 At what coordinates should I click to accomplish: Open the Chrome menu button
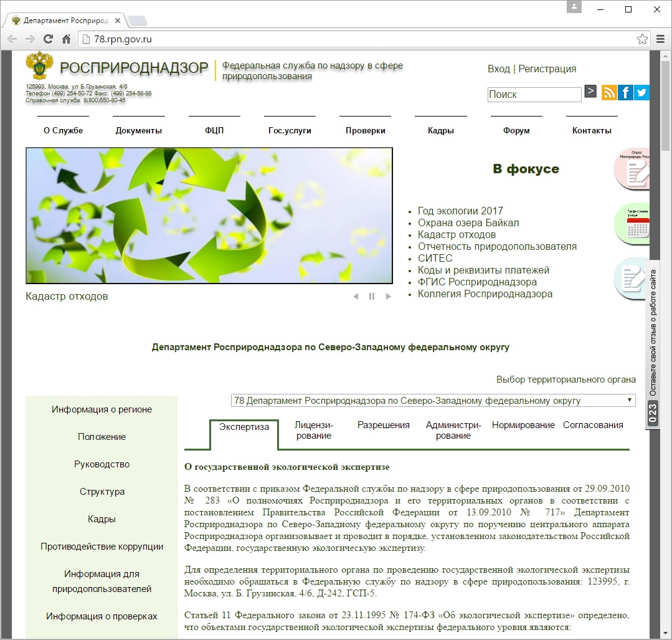661,39
